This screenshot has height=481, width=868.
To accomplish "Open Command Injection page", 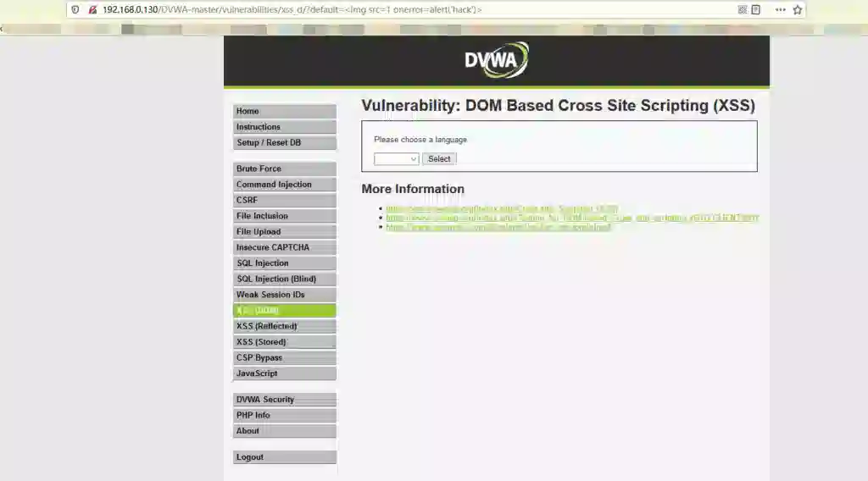I will coord(285,184).
